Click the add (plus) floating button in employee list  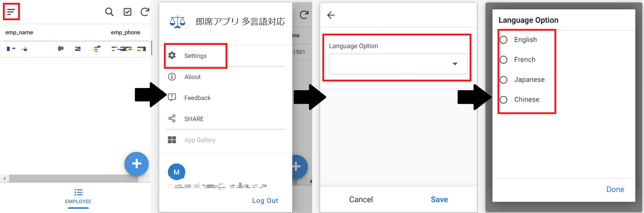point(136,164)
